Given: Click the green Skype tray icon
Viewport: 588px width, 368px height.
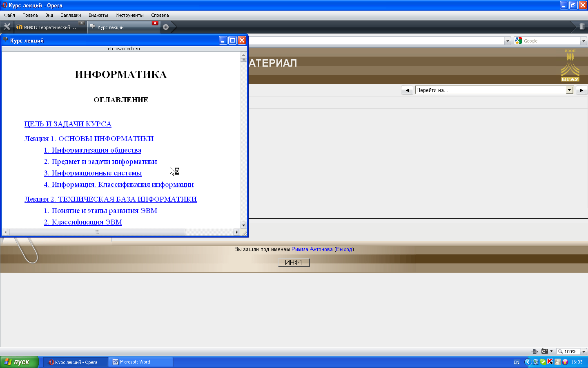Looking at the screenshot, I should point(543,362).
